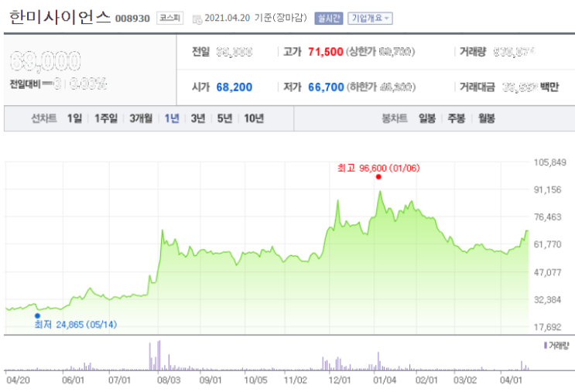
Task: Switch to the 3년 chart range
Action: 198,118
